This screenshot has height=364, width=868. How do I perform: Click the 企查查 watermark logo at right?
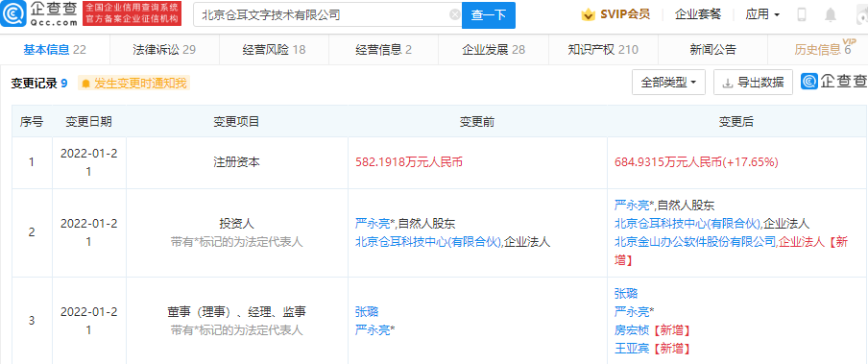click(x=834, y=82)
